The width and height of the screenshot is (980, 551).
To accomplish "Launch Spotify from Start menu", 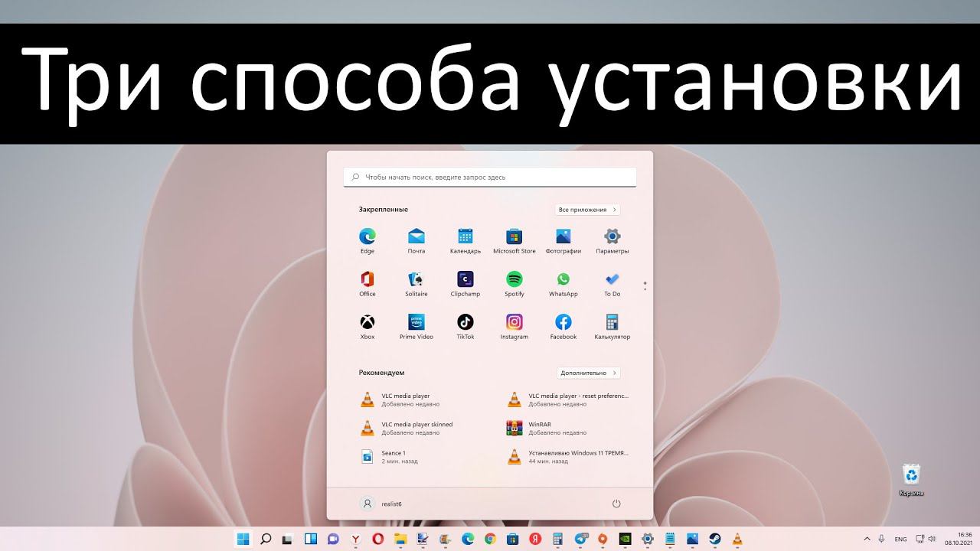I will click(x=514, y=284).
